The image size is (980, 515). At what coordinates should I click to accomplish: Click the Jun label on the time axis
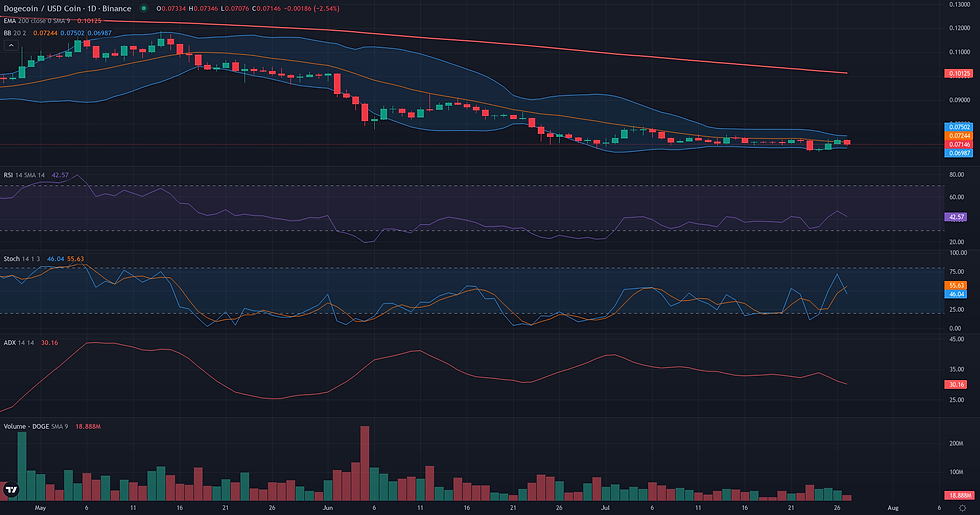(x=328, y=508)
